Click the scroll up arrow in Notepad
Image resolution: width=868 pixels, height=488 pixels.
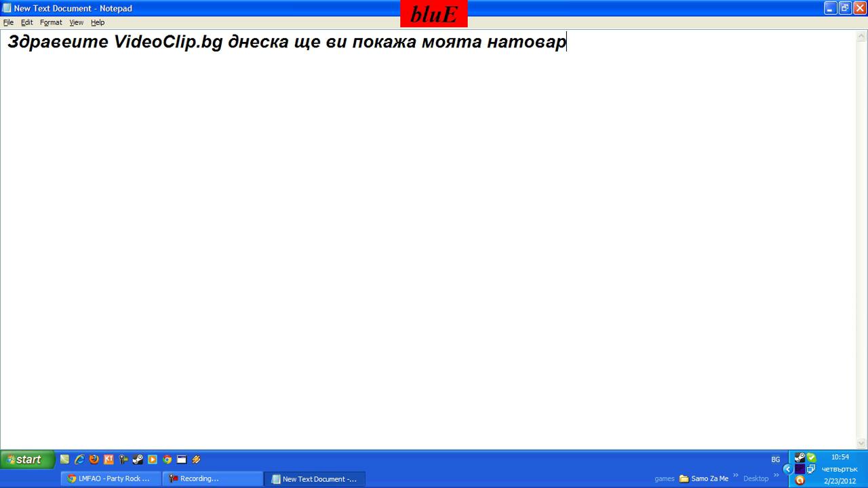point(862,36)
